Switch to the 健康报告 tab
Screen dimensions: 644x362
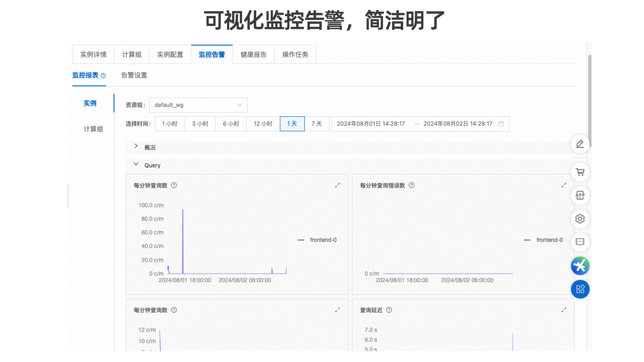[253, 54]
